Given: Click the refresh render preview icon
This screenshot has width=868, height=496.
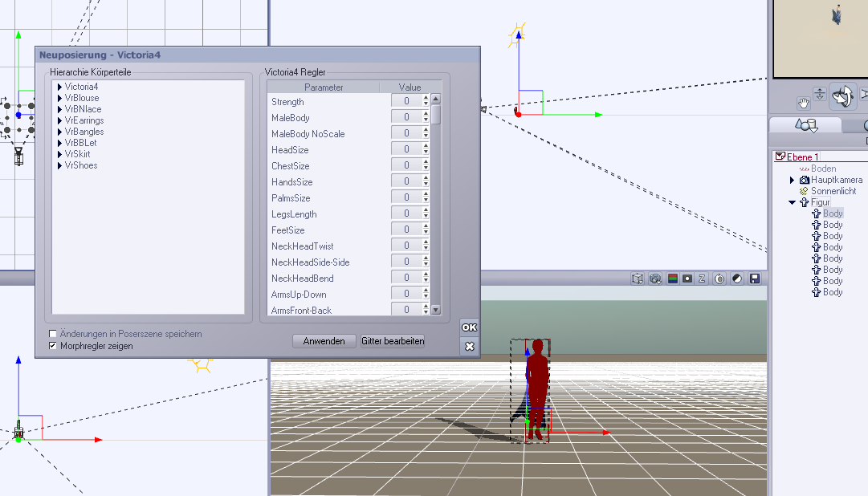Looking at the screenshot, I should coord(719,278).
